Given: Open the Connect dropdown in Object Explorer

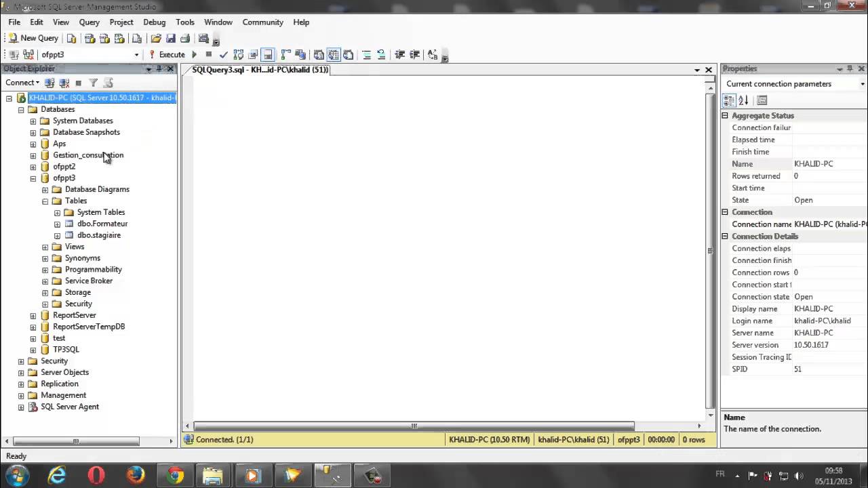Looking at the screenshot, I should click(x=22, y=83).
